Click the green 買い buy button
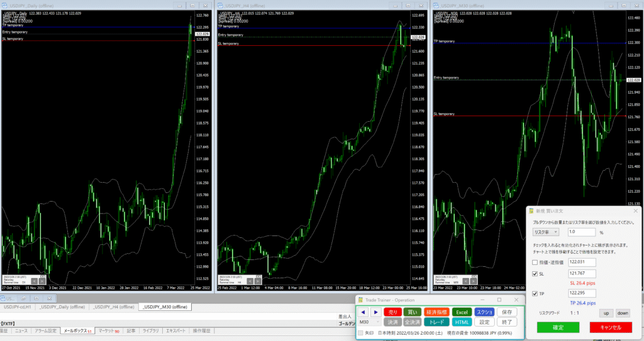This screenshot has height=341, width=644. 413,312
